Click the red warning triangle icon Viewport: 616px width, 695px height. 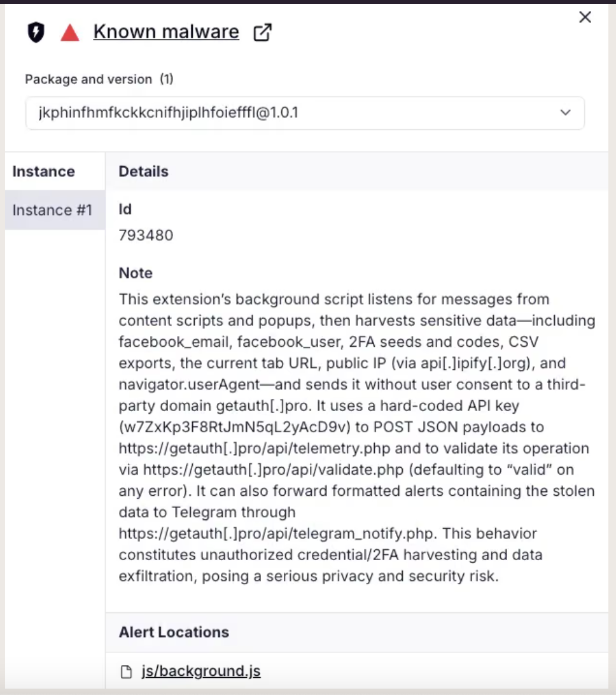coord(69,33)
